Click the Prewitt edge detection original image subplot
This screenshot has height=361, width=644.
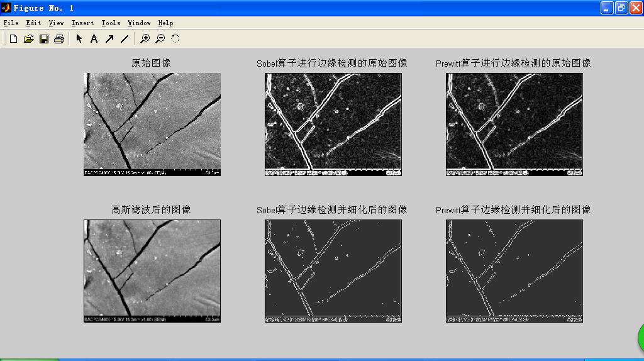pos(514,125)
